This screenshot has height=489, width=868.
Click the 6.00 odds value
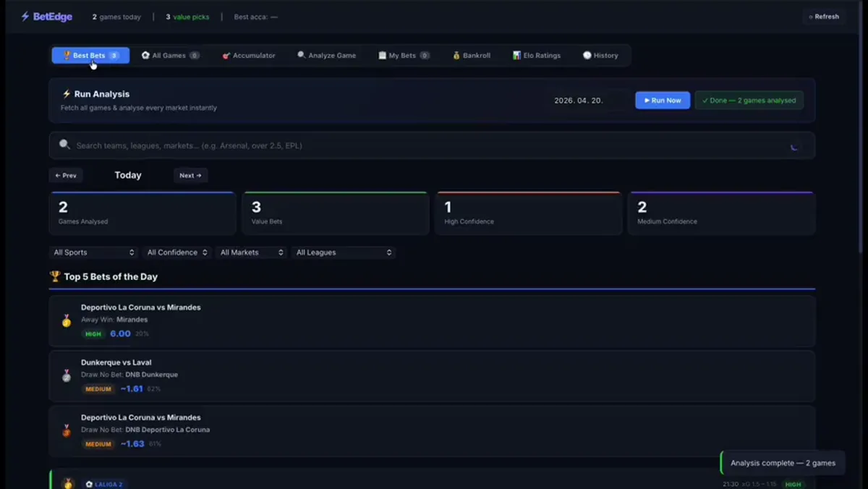coord(120,333)
